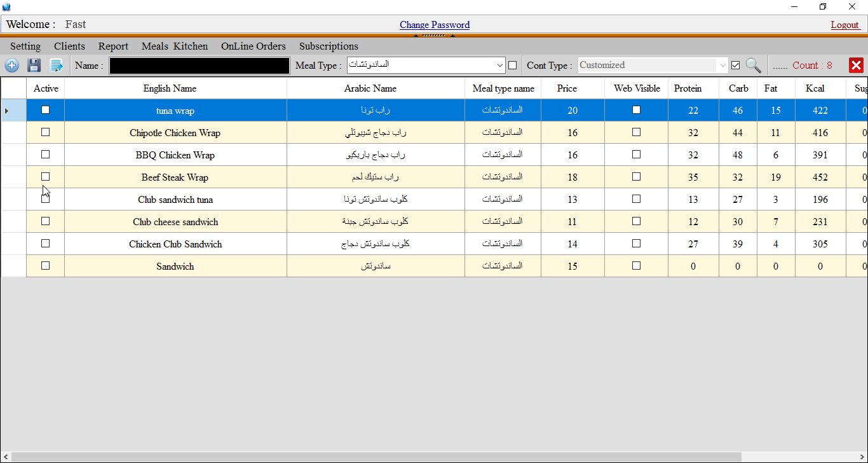The height and width of the screenshot is (463, 868).
Task: Enable Web Visible for Beef Steak Wrap
Action: (636, 177)
